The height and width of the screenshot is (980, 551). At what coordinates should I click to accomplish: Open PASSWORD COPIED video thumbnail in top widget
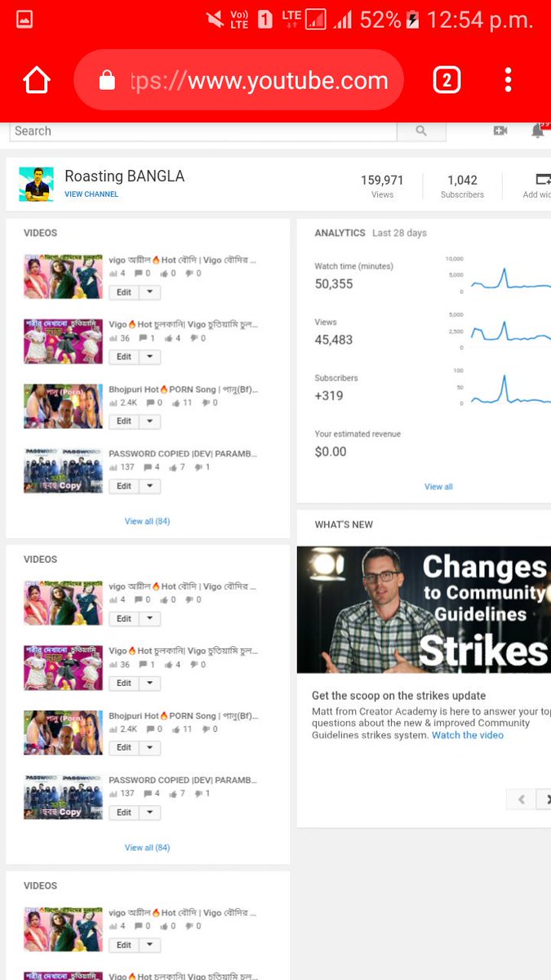tap(64, 470)
